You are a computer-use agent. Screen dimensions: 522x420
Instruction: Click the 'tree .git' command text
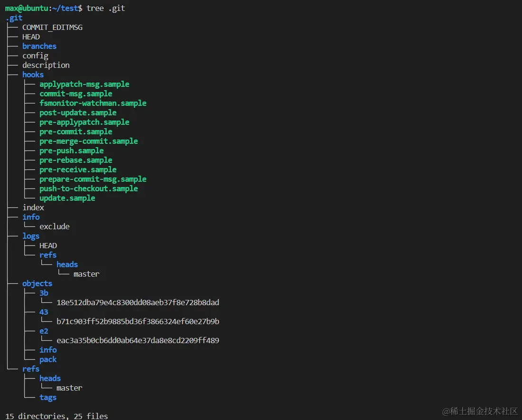click(x=105, y=9)
